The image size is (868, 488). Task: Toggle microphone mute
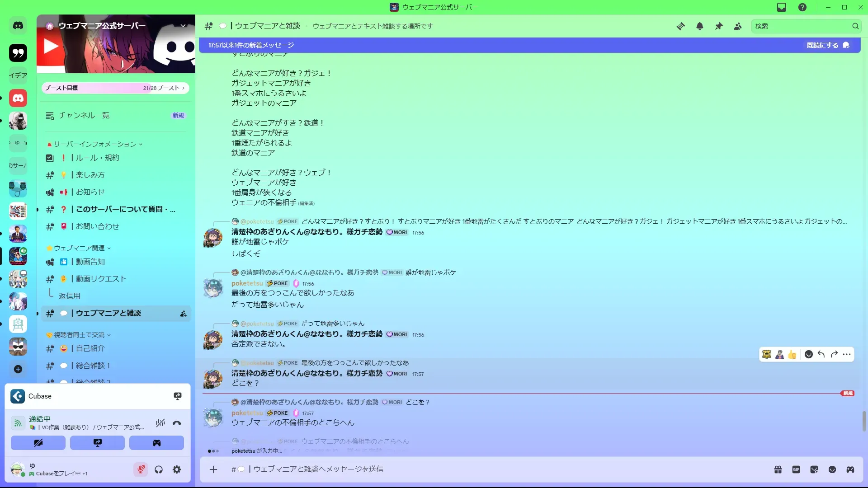coord(141,469)
